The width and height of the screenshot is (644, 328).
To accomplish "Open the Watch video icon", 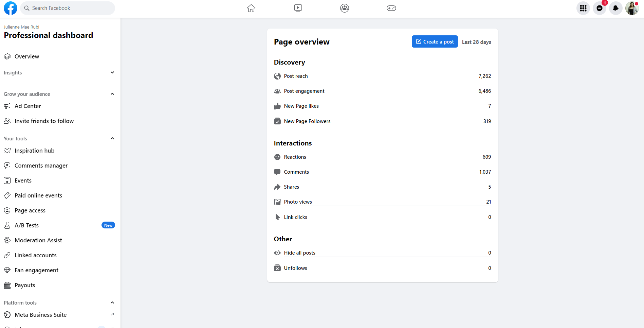I will tap(298, 8).
